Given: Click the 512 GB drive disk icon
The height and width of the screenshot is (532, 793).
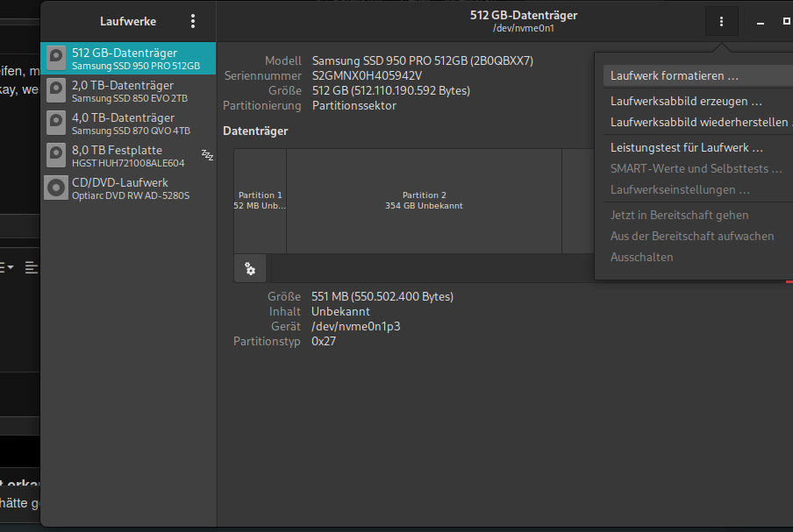Looking at the screenshot, I should [56, 58].
